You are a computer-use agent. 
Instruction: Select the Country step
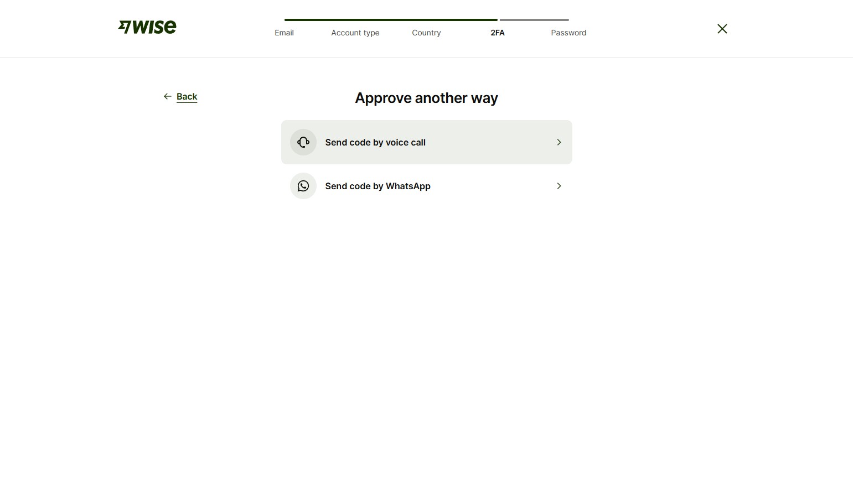pyautogui.click(x=426, y=33)
